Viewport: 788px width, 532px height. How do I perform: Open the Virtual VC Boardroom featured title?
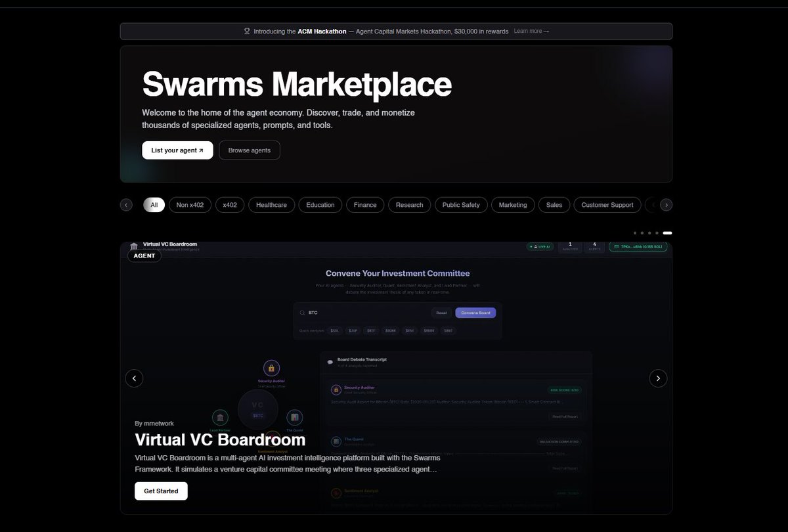coord(220,439)
